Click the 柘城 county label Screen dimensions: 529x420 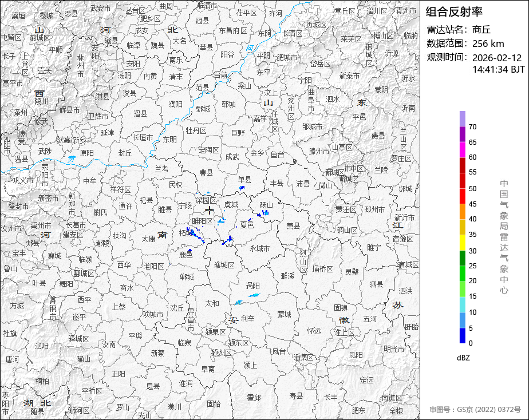coord(185,232)
